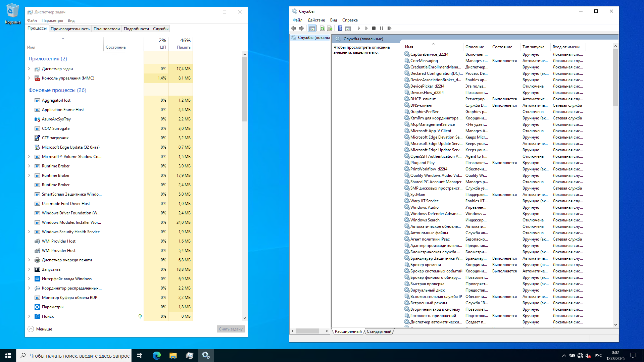Image resolution: width=644 pixels, height=362 pixels.
Task: Click Снять задачу button
Action: tap(231, 329)
